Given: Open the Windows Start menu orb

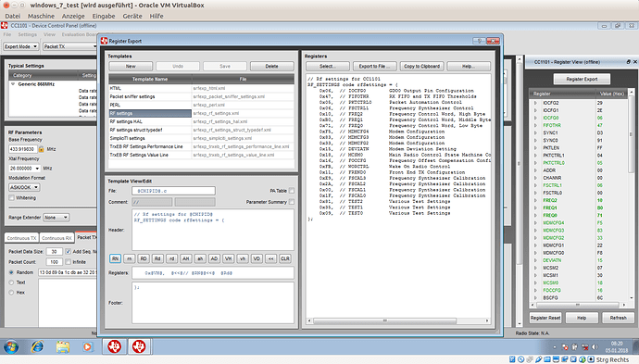Looking at the screenshot, I should point(11,347).
